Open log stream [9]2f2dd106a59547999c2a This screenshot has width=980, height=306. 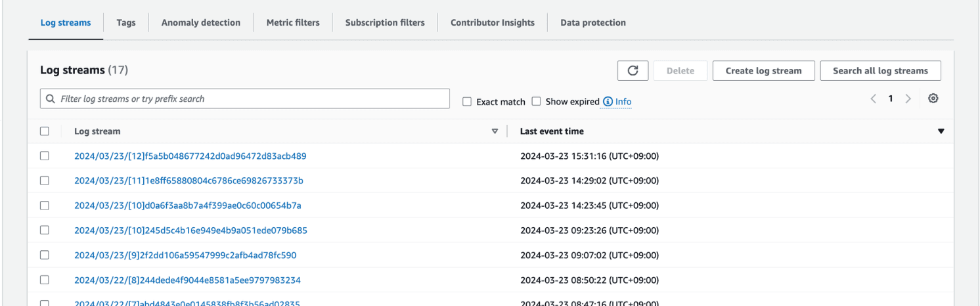pyautogui.click(x=185, y=255)
